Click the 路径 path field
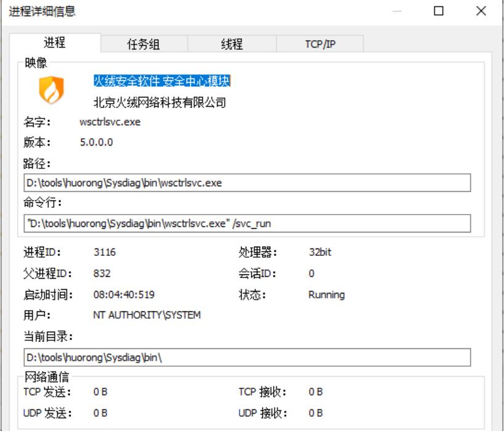504x431 pixels. click(x=247, y=183)
